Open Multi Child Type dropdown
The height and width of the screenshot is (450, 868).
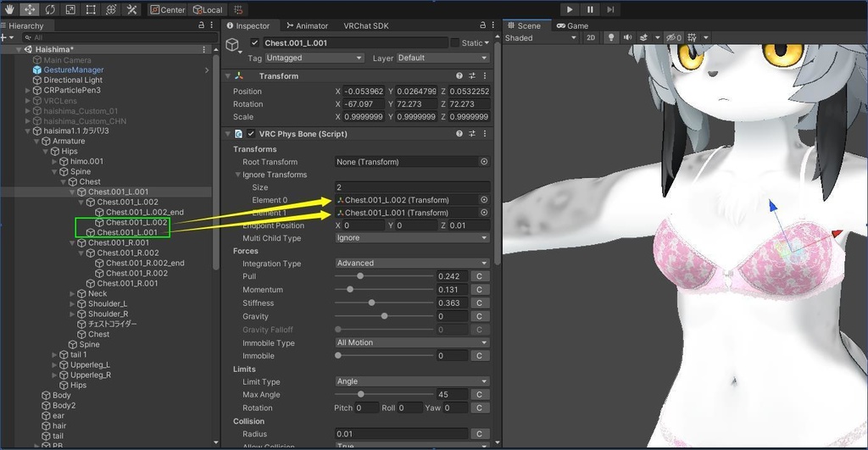(412, 238)
